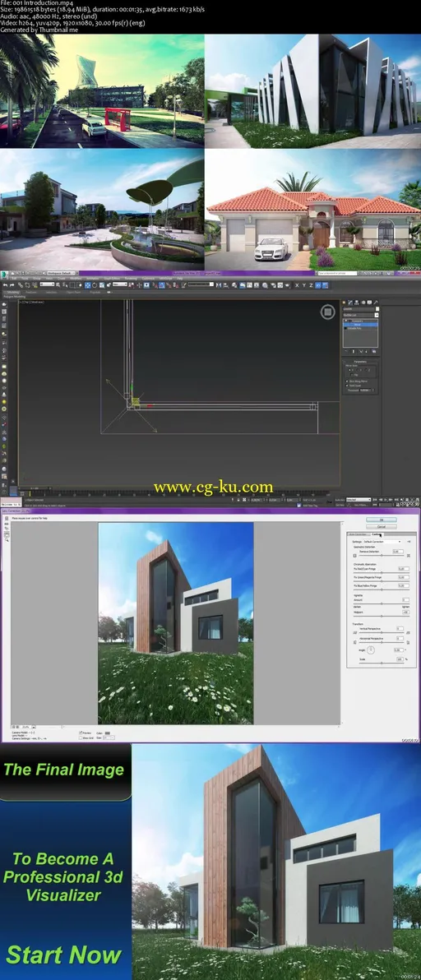The image size is (421, 980).
Task: Open the Utilities tab of the command panel
Action: point(376,303)
